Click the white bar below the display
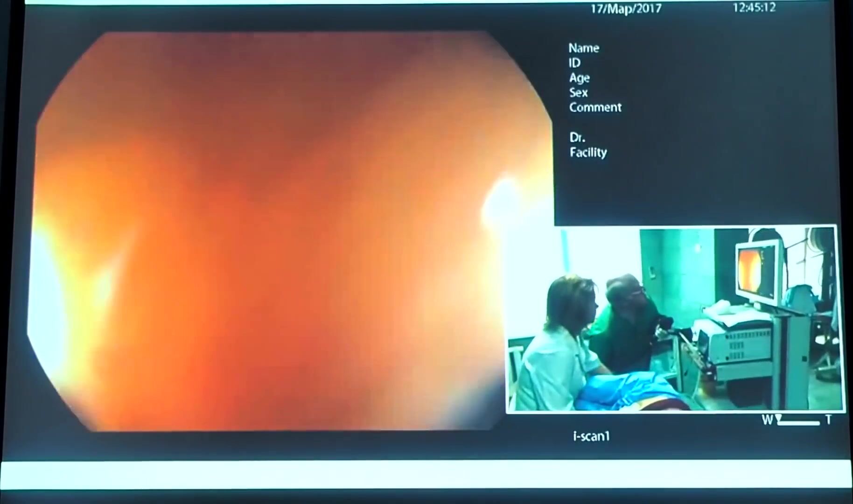Screen dimensions: 853x504 [x=426, y=475]
